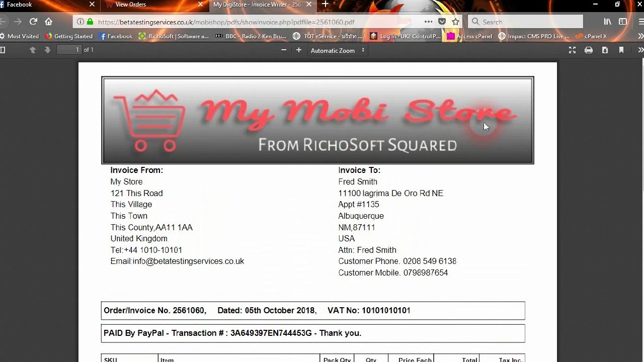Zoom out the PDF with minus
This screenshot has height=362, width=644.
pos(284,50)
